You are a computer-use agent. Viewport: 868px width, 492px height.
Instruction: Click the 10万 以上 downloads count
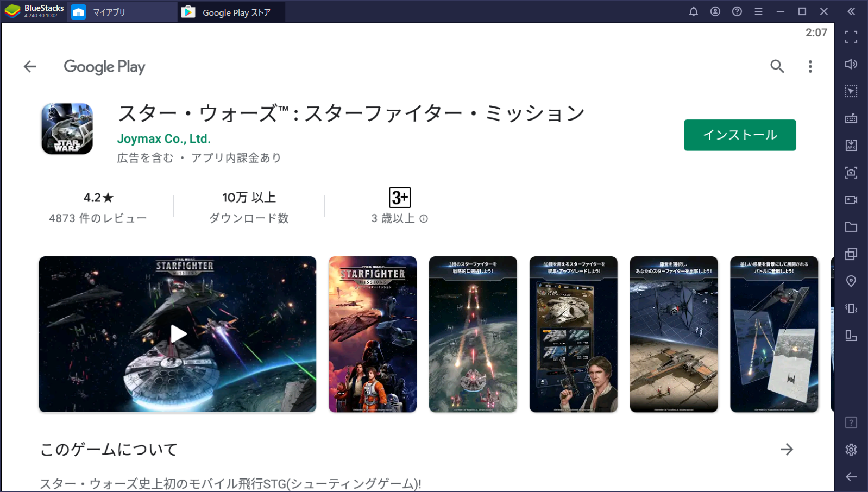249,197
